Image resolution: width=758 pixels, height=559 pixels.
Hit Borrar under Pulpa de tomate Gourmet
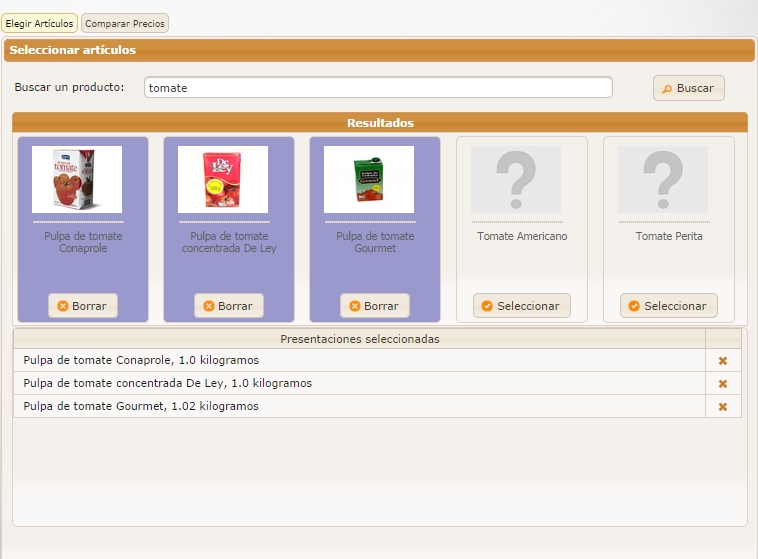(x=375, y=306)
